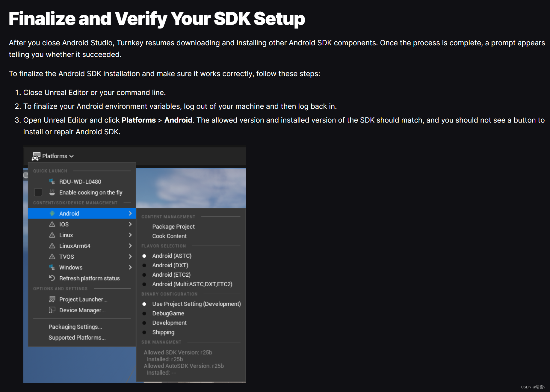Open the LinuxArm64 platform entry

click(82, 246)
